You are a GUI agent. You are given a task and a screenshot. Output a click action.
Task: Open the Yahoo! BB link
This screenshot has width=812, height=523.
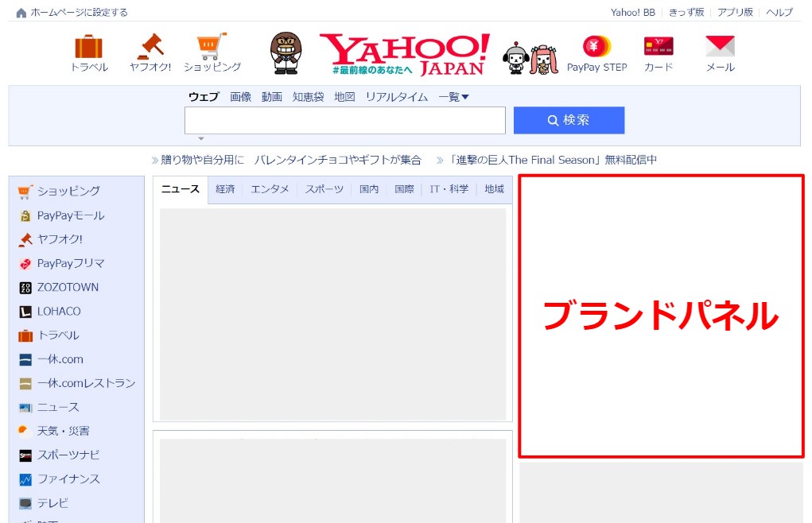click(x=633, y=13)
